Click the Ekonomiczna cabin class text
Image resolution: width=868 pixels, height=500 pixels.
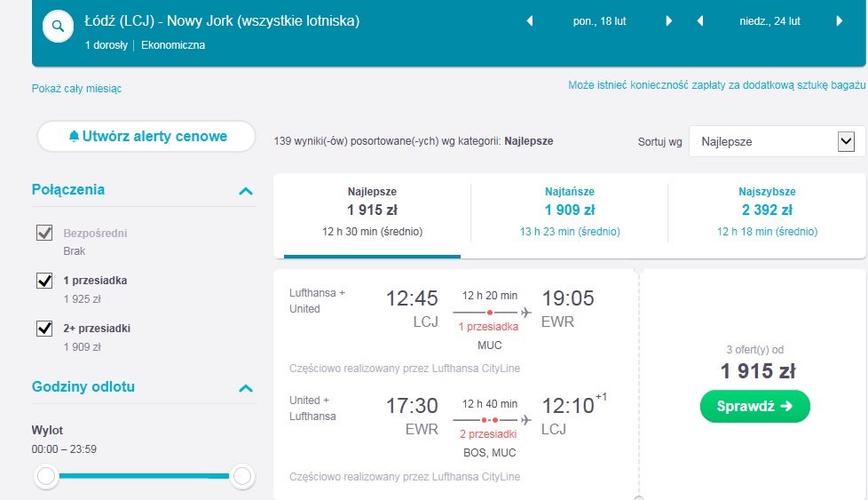click(x=173, y=45)
